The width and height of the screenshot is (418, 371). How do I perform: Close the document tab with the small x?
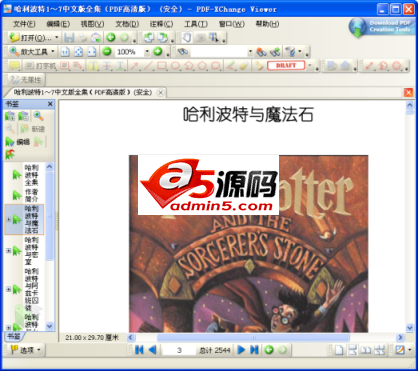pos(160,93)
